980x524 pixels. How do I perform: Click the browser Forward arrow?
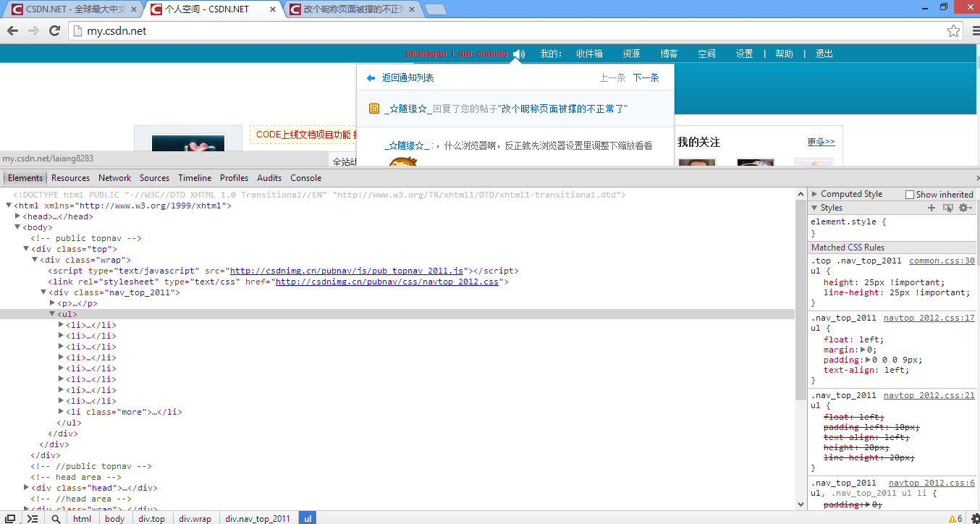pyautogui.click(x=33, y=30)
